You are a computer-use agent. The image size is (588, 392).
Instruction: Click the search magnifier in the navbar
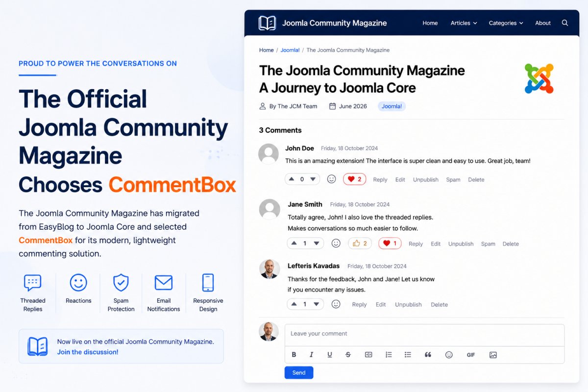(x=565, y=23)
